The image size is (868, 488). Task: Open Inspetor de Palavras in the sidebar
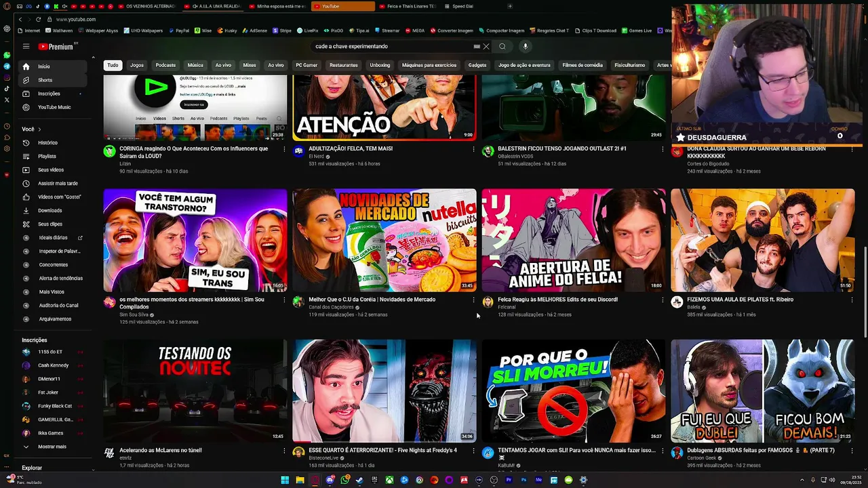click(54, 251)
